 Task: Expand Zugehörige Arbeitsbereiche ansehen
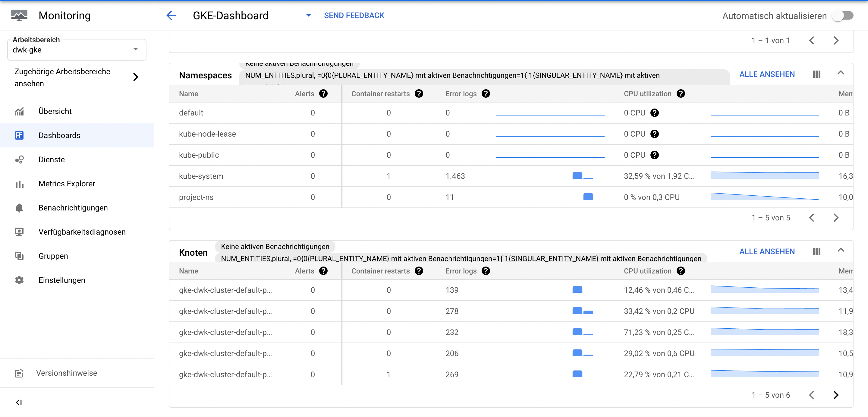[x=135, y=77]
